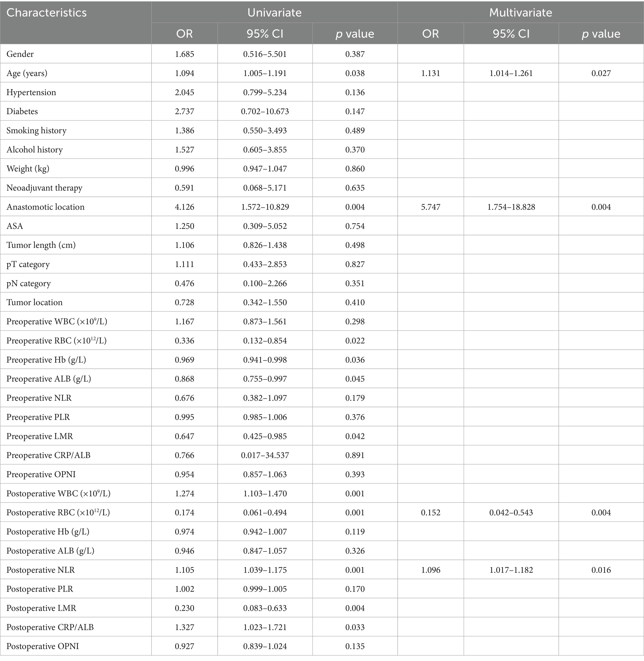The width and height of the screenshot is (644, 661).
Task: Click the Gender row label
Action: click(x=20, y=54)
